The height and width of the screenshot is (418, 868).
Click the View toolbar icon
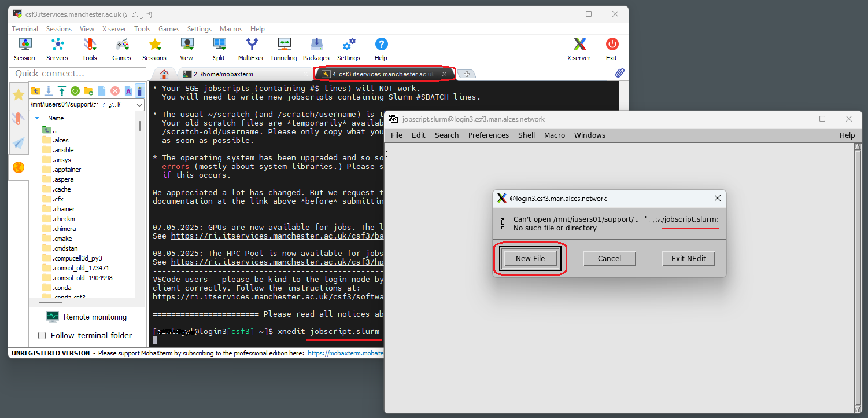[x=186, y=49]
